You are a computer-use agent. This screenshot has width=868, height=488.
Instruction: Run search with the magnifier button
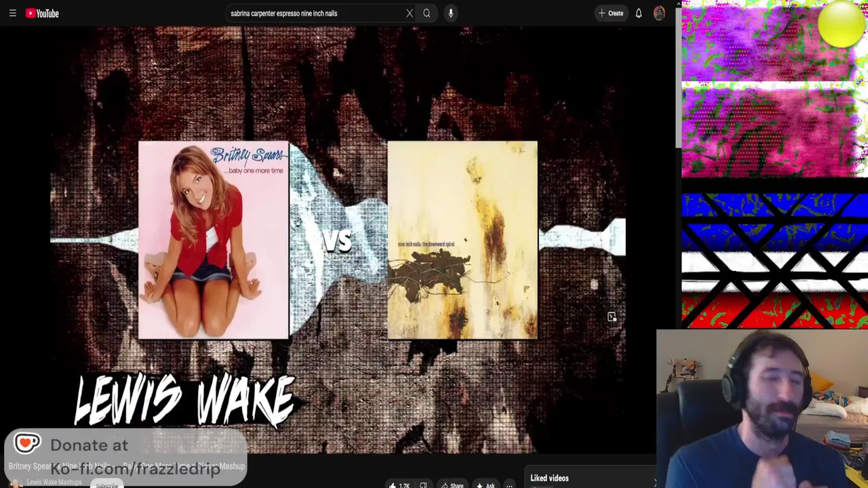point(427,13)
